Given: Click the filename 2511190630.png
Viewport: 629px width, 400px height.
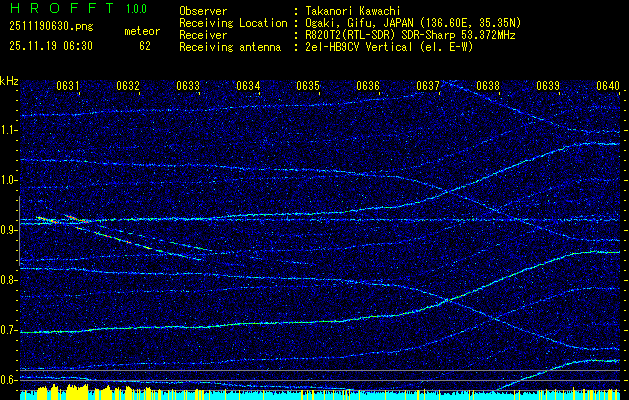Looking at the screenshot, I should 51,26.
